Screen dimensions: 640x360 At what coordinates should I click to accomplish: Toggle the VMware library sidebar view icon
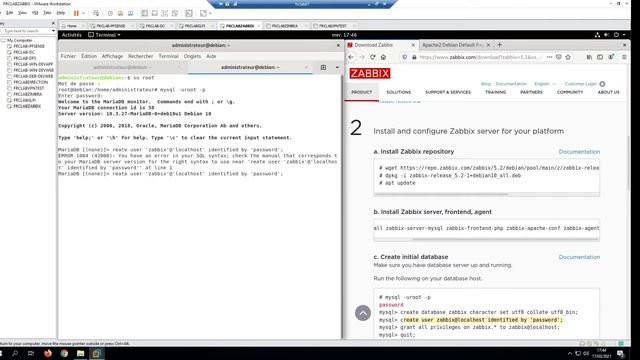[144, 13]
